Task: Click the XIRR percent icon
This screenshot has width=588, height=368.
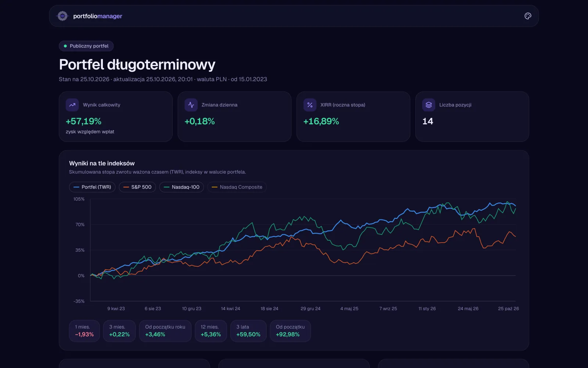Action: [x=310, y=105]
